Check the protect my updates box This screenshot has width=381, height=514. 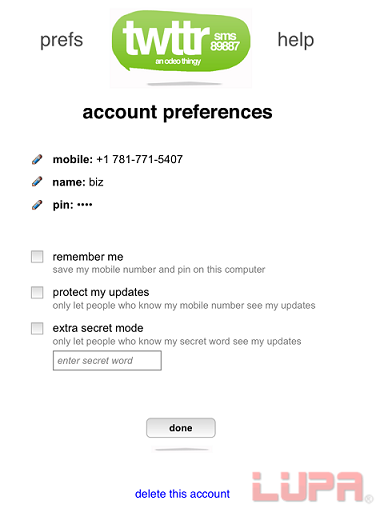point(37,292)
